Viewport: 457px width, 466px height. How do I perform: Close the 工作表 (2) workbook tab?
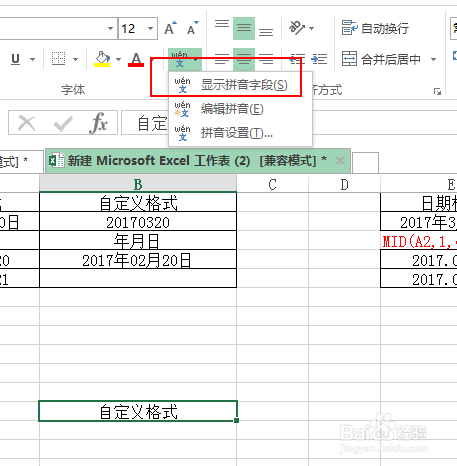coord(340,161)
